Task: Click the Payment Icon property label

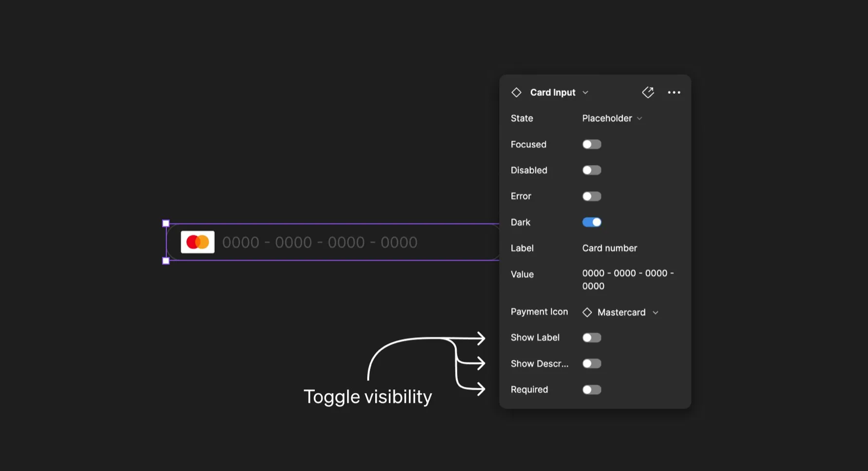Action: click(x=539, y=312)
